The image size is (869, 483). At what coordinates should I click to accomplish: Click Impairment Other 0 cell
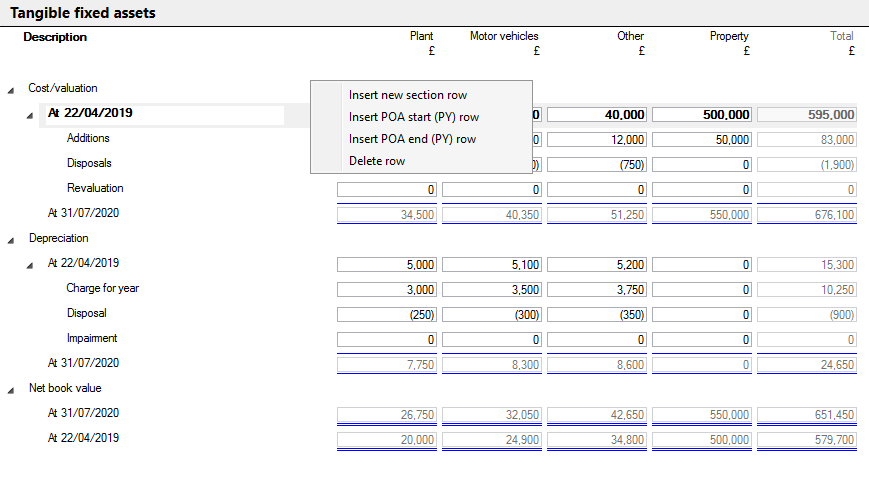[x=597, y=340]
